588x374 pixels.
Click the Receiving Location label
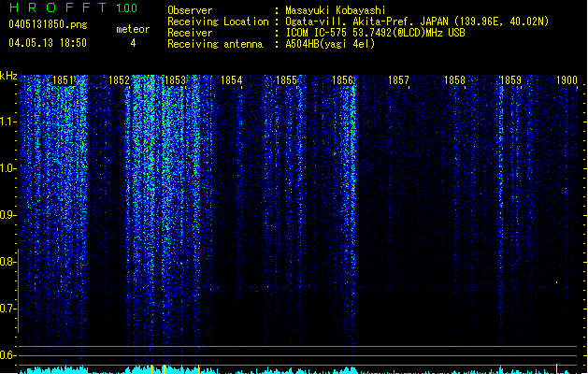pyautogui.click(x=218, y=22)
